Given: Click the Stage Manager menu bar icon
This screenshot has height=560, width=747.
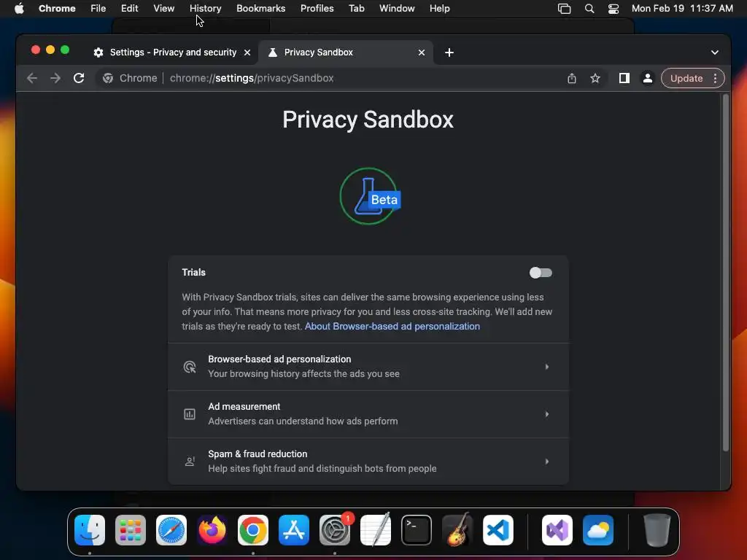Looking at the screenshot, I should [x=564, y=8].
